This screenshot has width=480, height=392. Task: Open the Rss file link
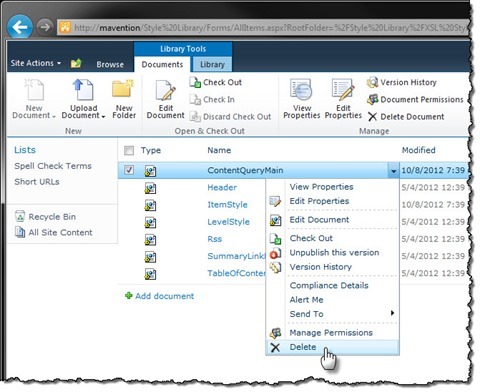click(x=214, y=239)
